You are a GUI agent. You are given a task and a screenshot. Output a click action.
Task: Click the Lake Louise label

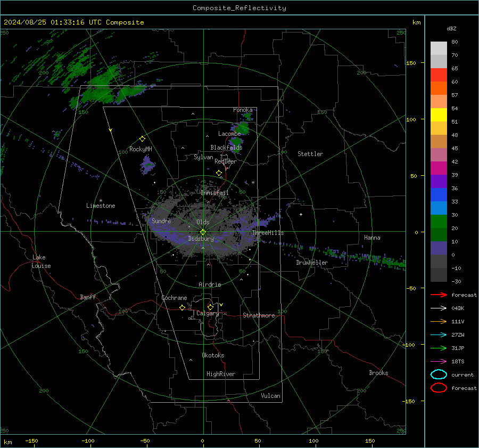click(x=41, y=262)
